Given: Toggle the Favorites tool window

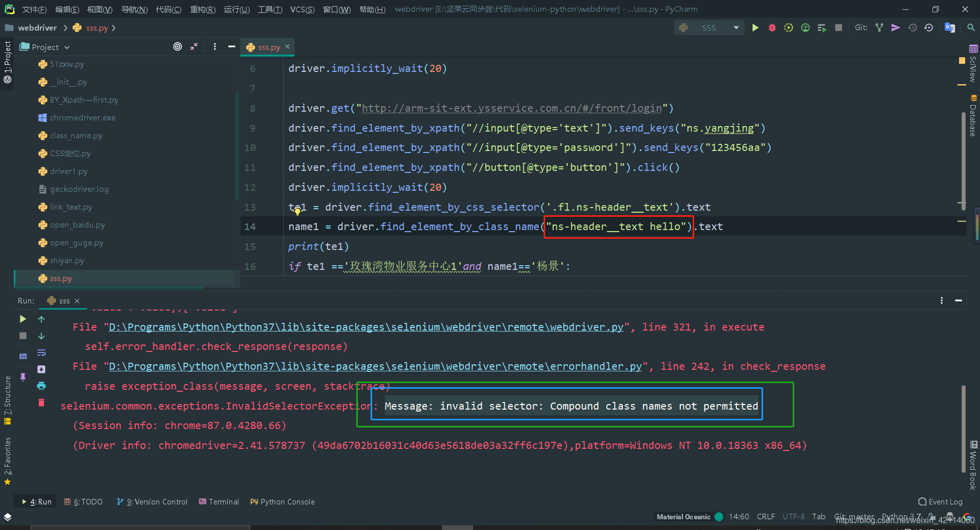Looking at the screenshot, I should tap(7, 461).
